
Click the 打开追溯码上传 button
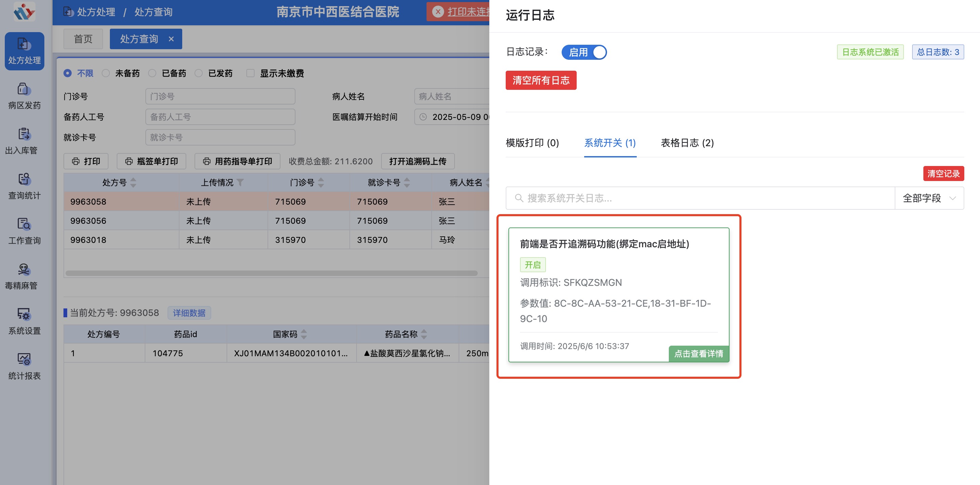click(417, 161)
